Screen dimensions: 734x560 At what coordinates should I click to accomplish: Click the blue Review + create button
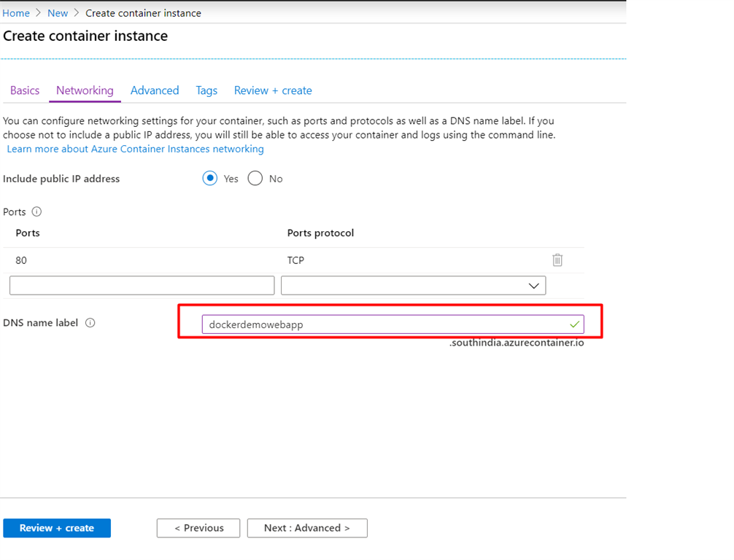(x=56, y=528)
